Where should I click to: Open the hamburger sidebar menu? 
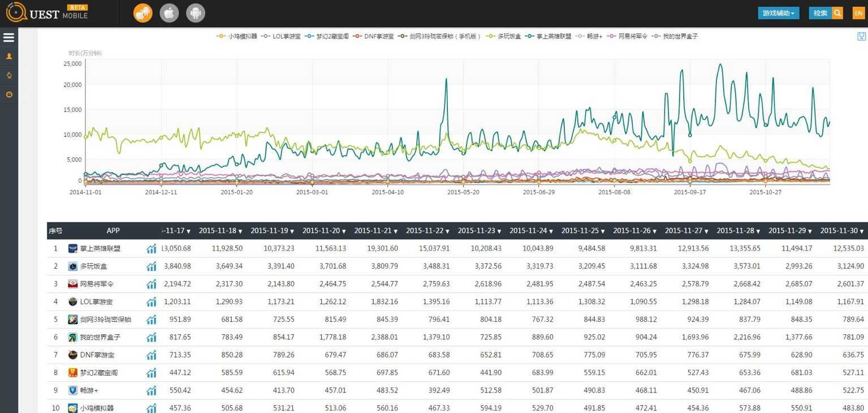pyautogui.click(x=8, y=38)
